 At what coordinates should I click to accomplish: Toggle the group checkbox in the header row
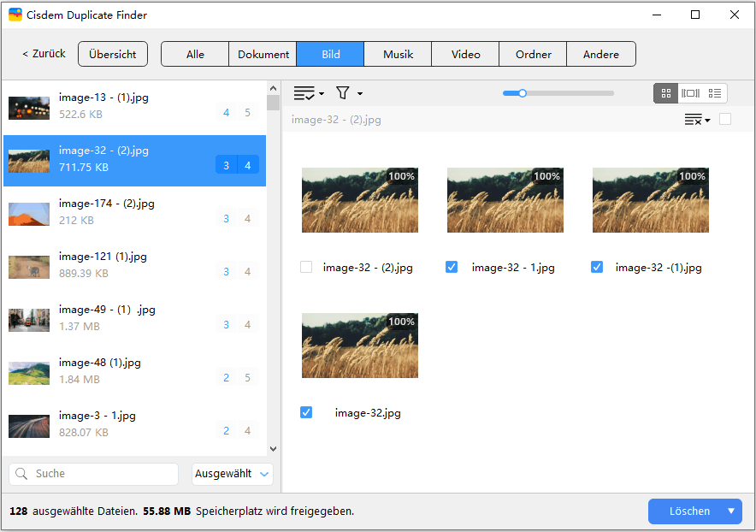(725, 120)
